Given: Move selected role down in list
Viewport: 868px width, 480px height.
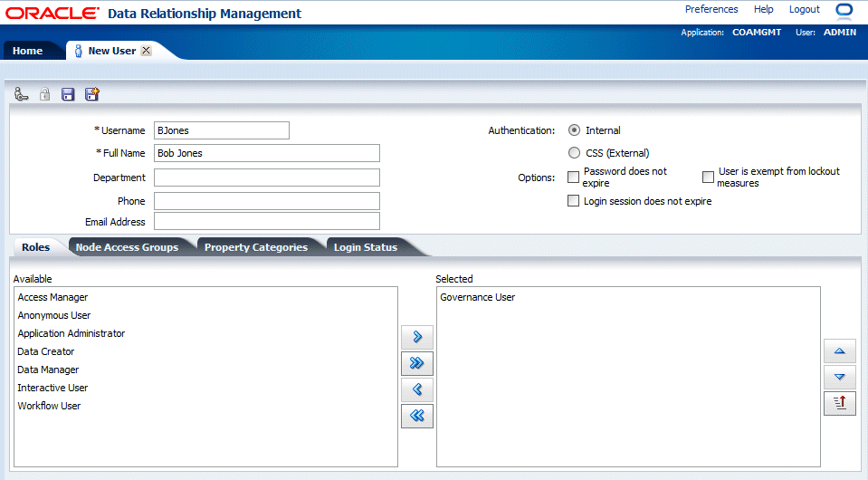Looking at the screenshot, I should pyautogui.click(x=840, y=377).
